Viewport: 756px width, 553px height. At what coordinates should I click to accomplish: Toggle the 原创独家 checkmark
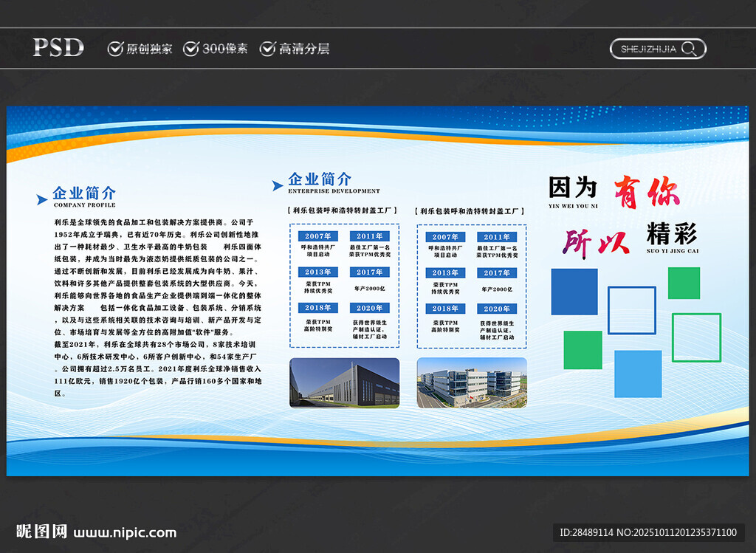(x=115, y=48)
